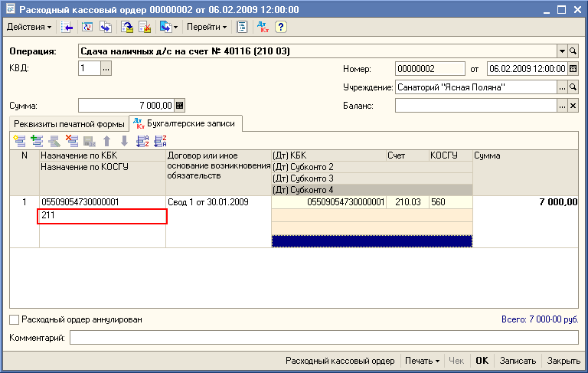Sort table ascending A-Z icon
The image size is (588, 373).
[142, 141]
